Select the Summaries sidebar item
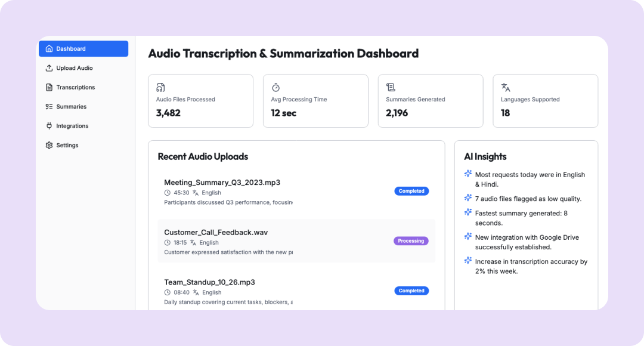 tap(72, 107)
